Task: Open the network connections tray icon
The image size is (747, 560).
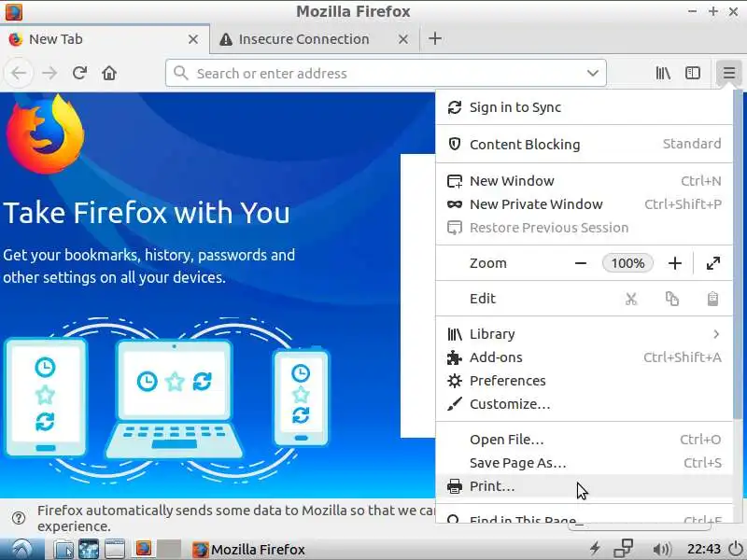Action: pos(623,549)
